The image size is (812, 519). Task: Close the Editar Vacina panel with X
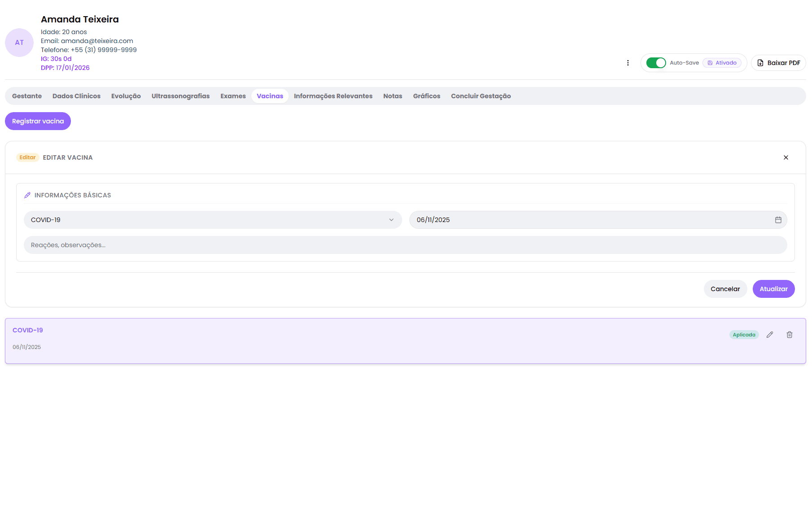click(786, 157)
